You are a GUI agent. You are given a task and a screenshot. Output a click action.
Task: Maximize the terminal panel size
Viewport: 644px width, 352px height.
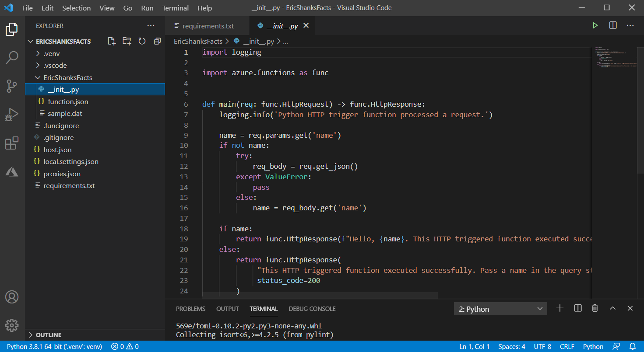(612, 308)
